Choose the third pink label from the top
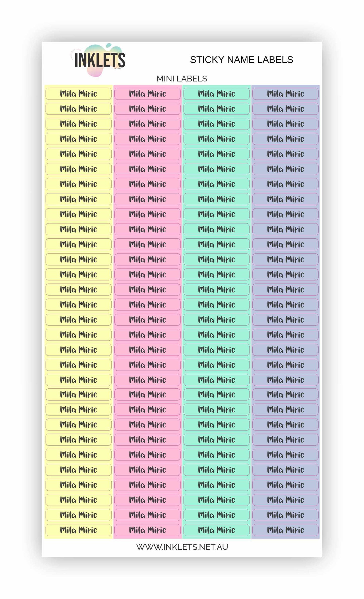 [x=147, y=124]
